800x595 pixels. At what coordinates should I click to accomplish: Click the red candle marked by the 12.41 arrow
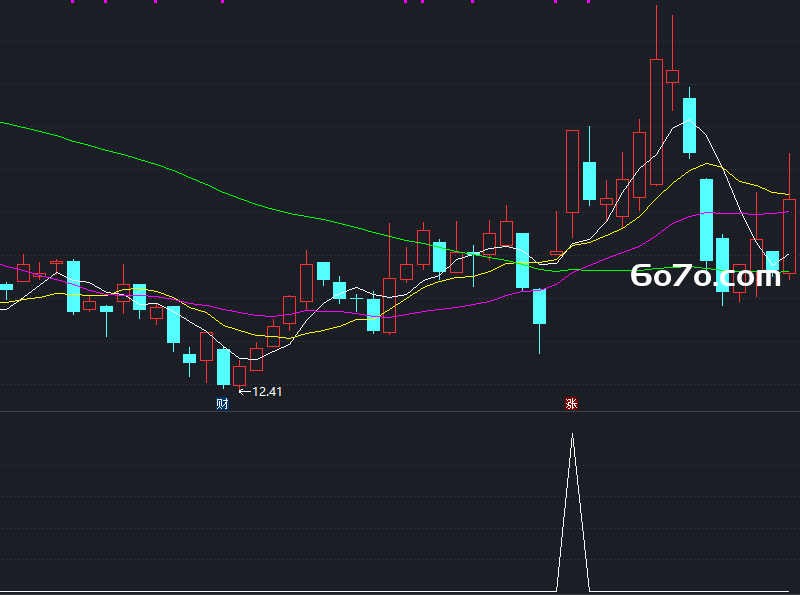pos(239,376)
